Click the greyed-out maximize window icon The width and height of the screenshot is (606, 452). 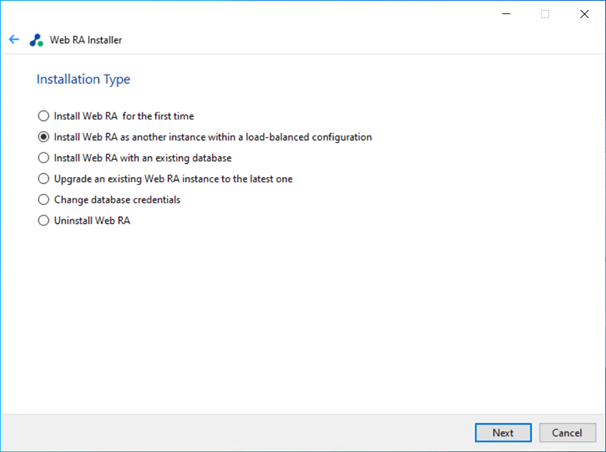[x=545, y=14]
